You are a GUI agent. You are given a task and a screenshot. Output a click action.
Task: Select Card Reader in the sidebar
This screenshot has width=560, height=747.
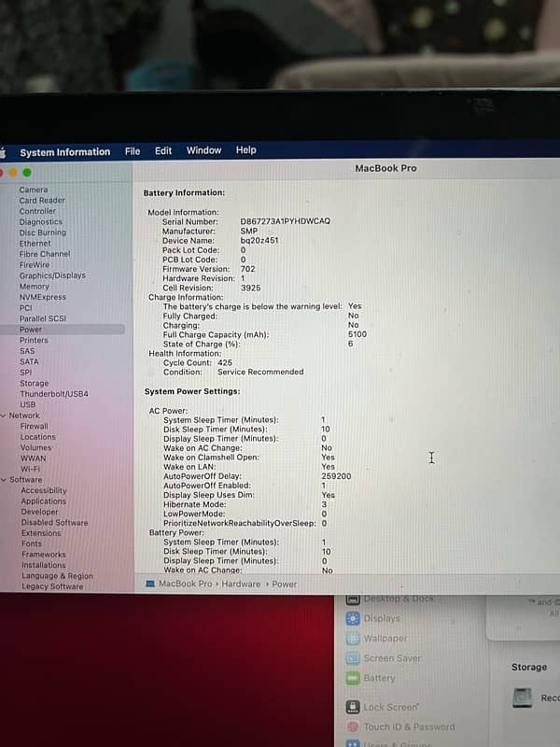tap(42, 201)
